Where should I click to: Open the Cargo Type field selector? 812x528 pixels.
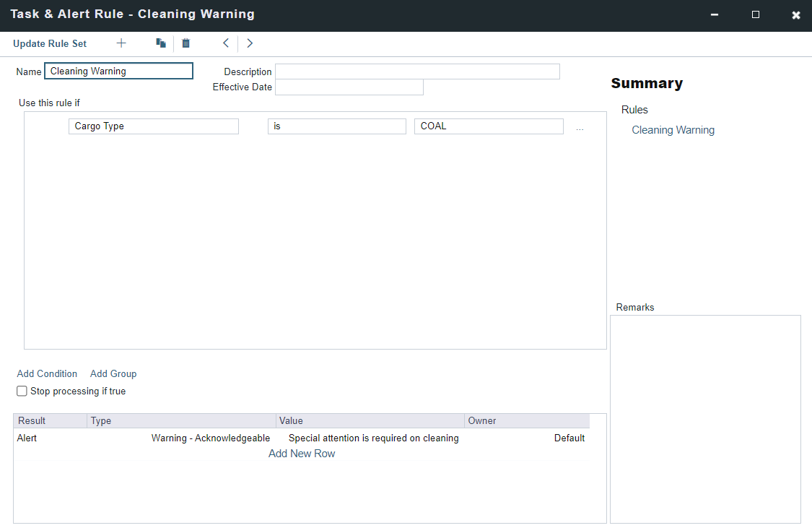tap(153, 126)
